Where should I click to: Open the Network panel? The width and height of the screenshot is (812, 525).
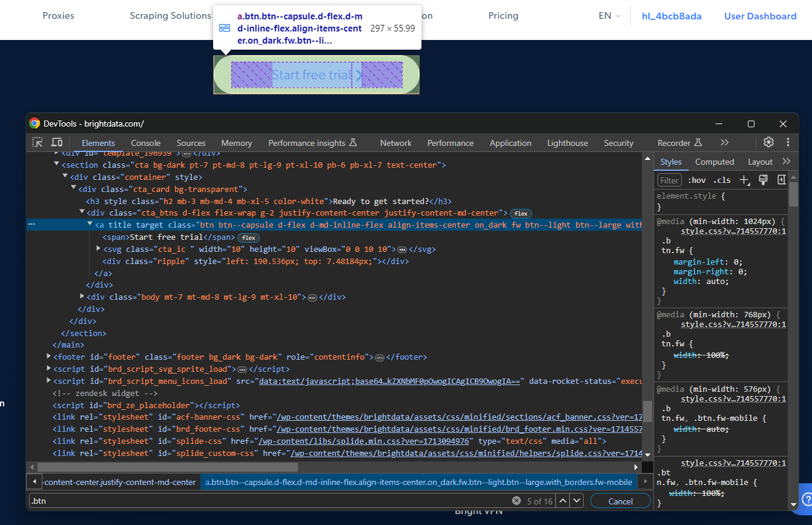[x=395, y=142]
